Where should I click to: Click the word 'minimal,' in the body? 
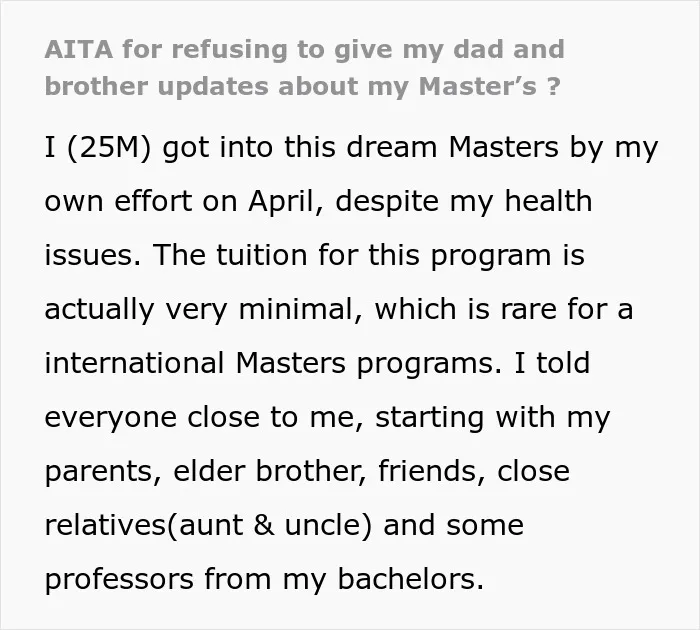click(301, 309)
